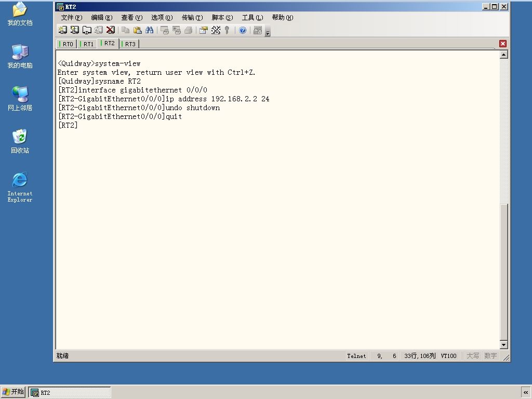Screen dimensions: 532x399
Task: Open the 文件(F) menu
Action: 72,18
